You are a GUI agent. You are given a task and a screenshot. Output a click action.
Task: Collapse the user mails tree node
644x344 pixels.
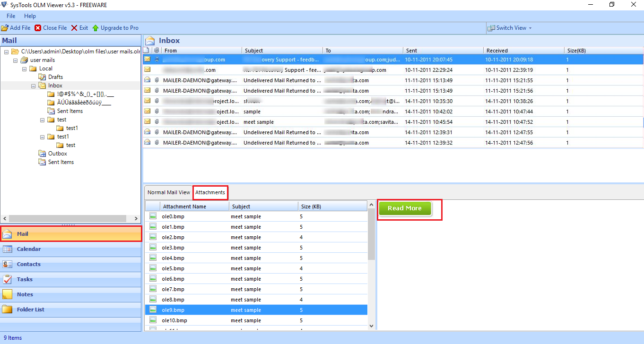(x=16, y=60)
